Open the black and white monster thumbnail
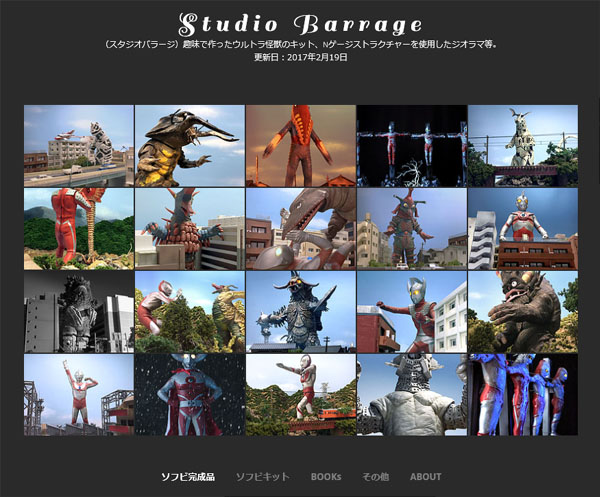The height and width of the screenshot is (497, 600). click(79, 312)
